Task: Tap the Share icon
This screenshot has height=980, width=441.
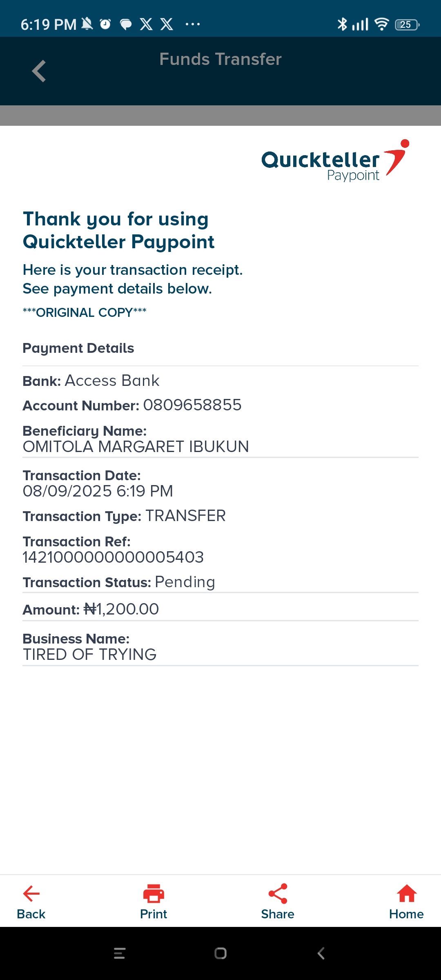Action: [278, 893]
